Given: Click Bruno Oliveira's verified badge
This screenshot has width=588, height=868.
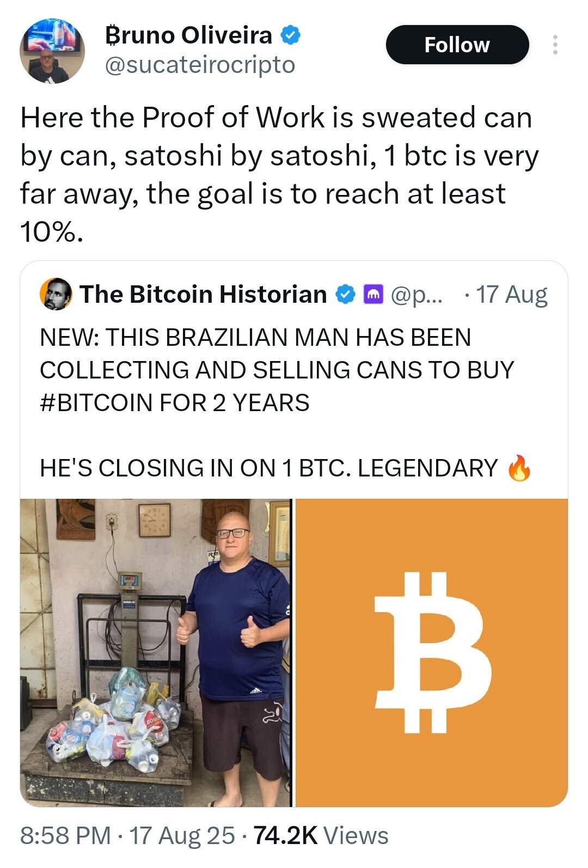Looking at the screenshot, I should pyautogui.click(x=290, y=35).
